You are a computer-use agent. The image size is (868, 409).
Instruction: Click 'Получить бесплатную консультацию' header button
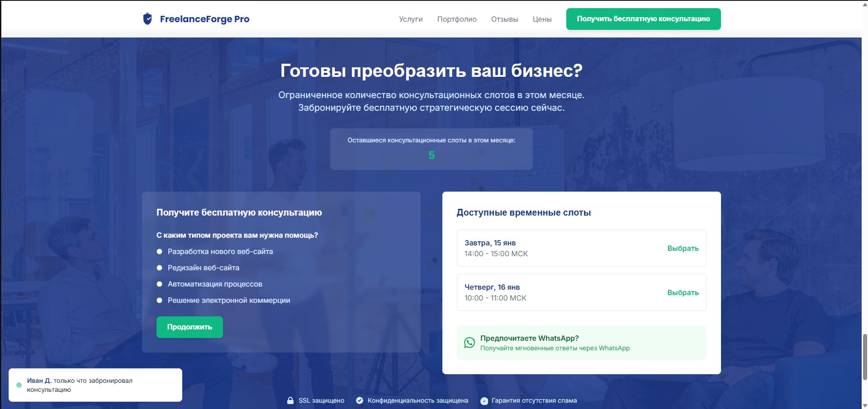tap(643, 19)
